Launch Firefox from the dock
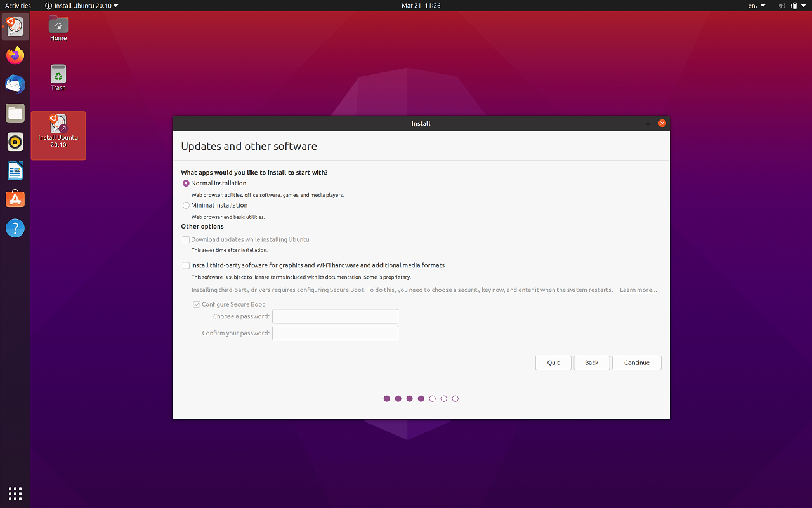Image resolution: width=812 pixels, height=508 pixels. 15,55
